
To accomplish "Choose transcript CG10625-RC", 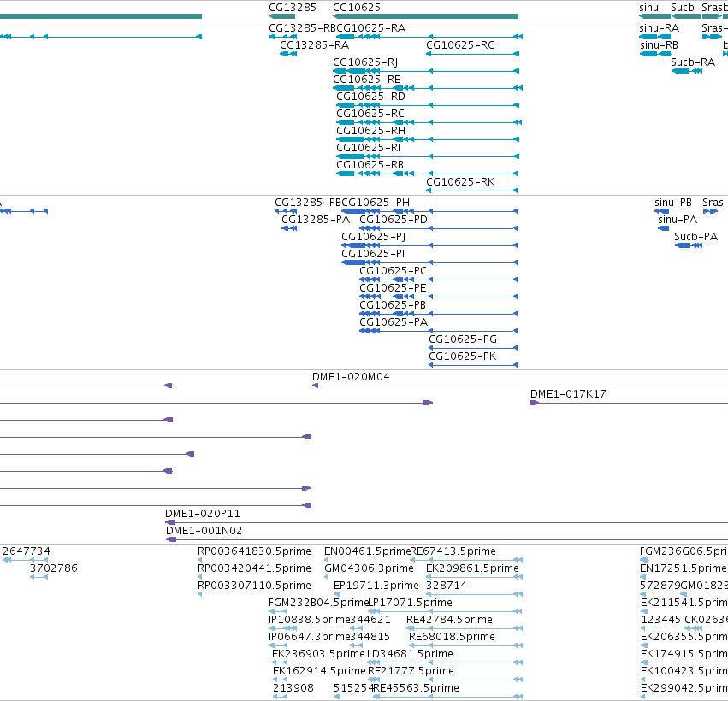I will (x=370, y=114).
